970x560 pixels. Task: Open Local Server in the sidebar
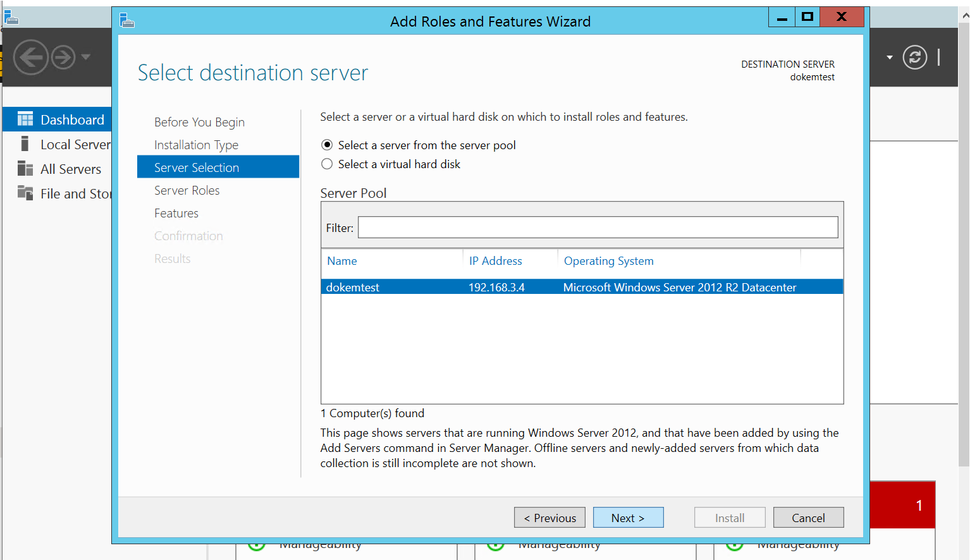75,144
